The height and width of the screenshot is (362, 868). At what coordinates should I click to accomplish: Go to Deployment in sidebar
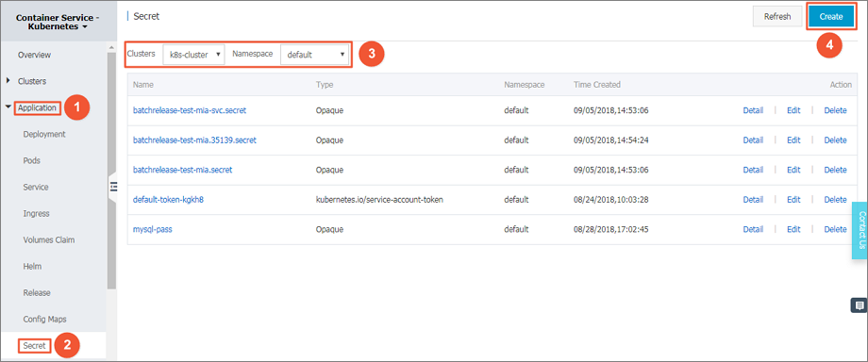[44, 134]
